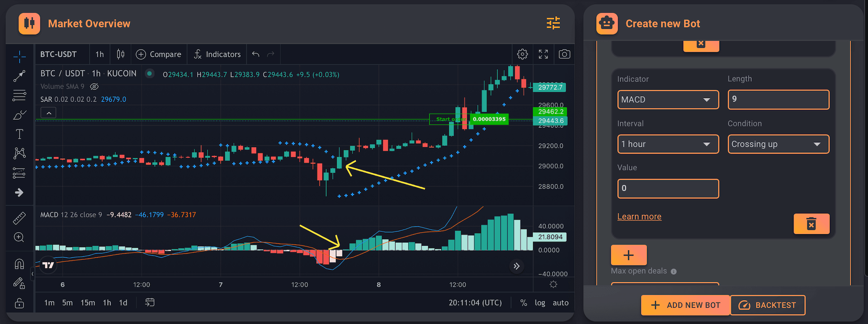Screen dimensions: 868x324
Task: Open the Learn more link
Action: click(639, 216)
